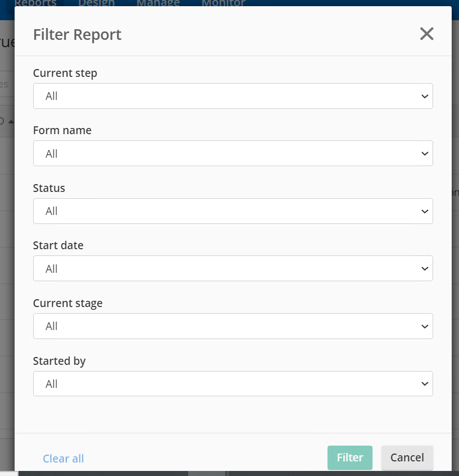Image resolution: width=459 pixels, height=476 pixels.
Task: Click the Status field label
Action: [49, 188]
